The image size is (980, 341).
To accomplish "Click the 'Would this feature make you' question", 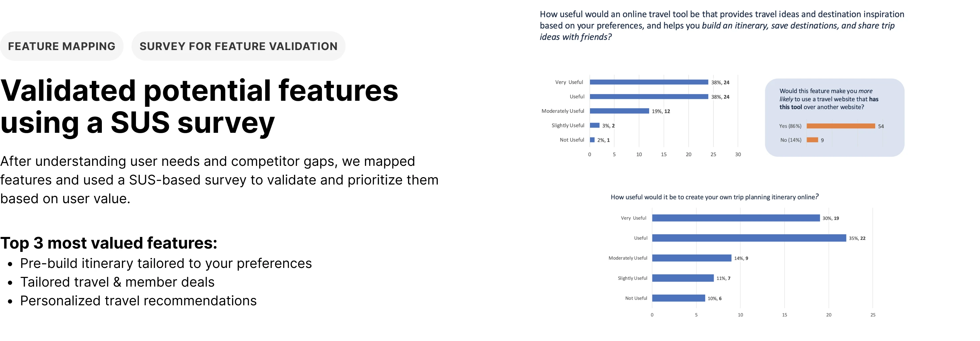I will pyautogui.click(x=829, y=99).
